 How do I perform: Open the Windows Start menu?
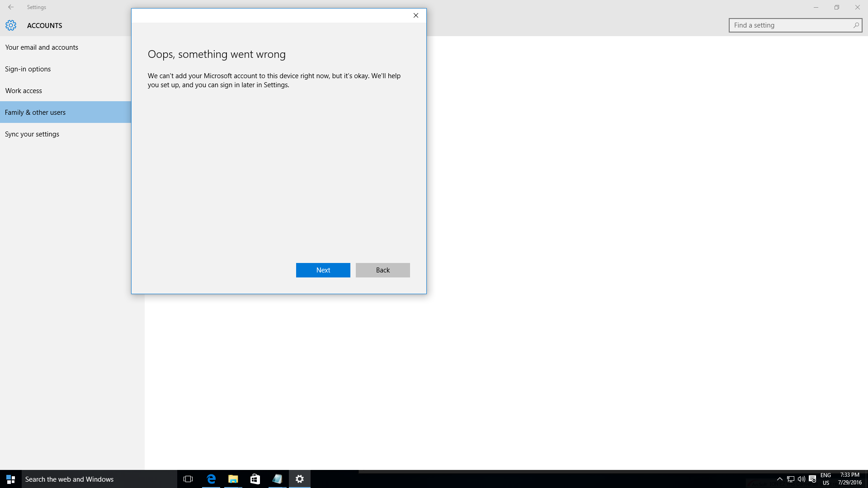coord(11,479)
